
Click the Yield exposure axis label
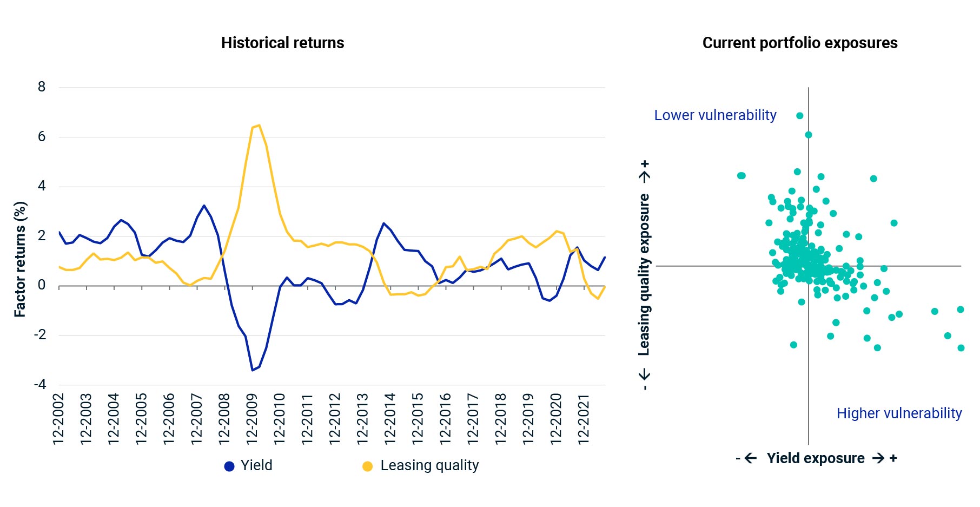point(815,458)
